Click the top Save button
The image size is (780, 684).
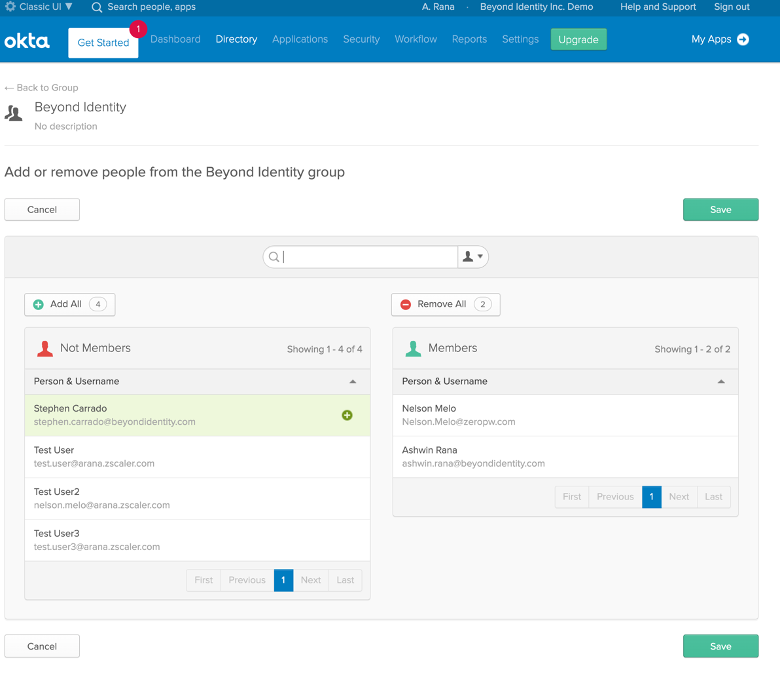click(x=720, y=210)
